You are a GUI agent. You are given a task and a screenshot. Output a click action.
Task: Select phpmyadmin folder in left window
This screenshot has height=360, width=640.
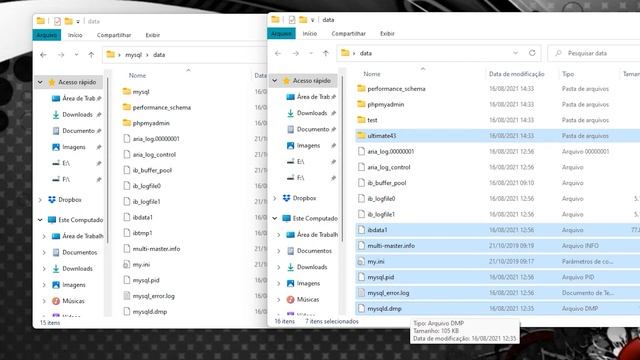click(146, 123)
